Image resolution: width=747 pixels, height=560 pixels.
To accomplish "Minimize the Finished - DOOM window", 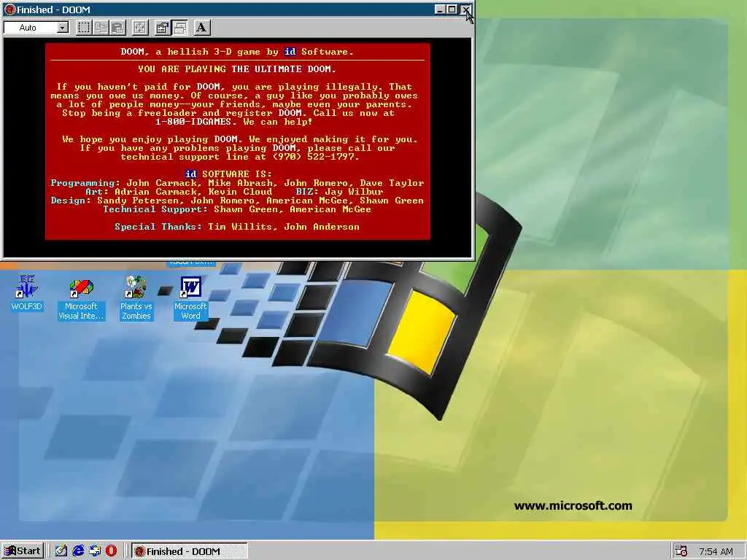I will 440,9.
